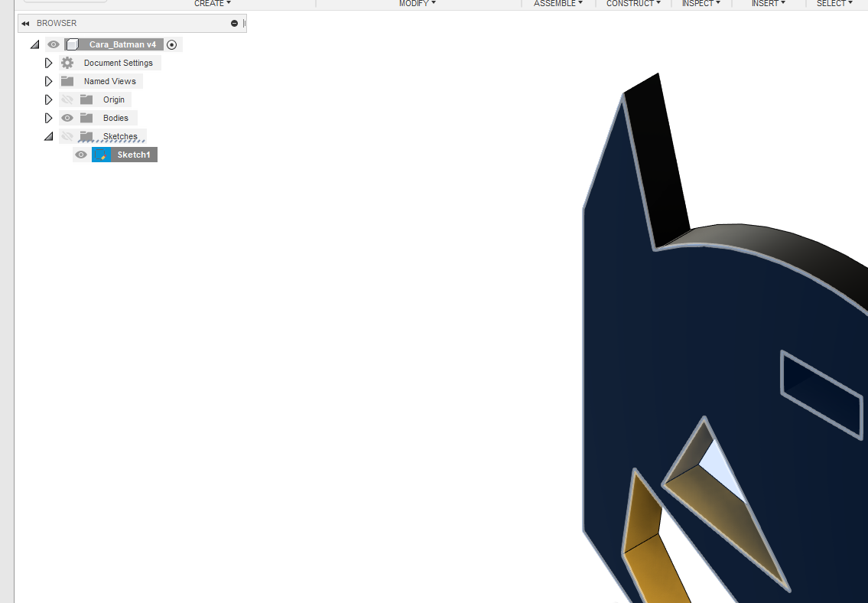Collapse the Browser panel with double-arrow icon
Screen dimensions: 868x603
[x=25, y=23]
